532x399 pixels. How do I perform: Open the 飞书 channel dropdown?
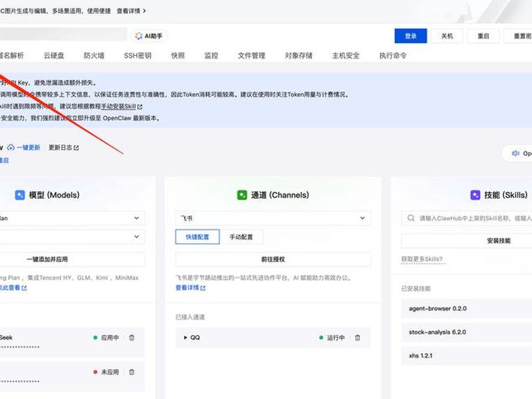[x=273, y=218]
